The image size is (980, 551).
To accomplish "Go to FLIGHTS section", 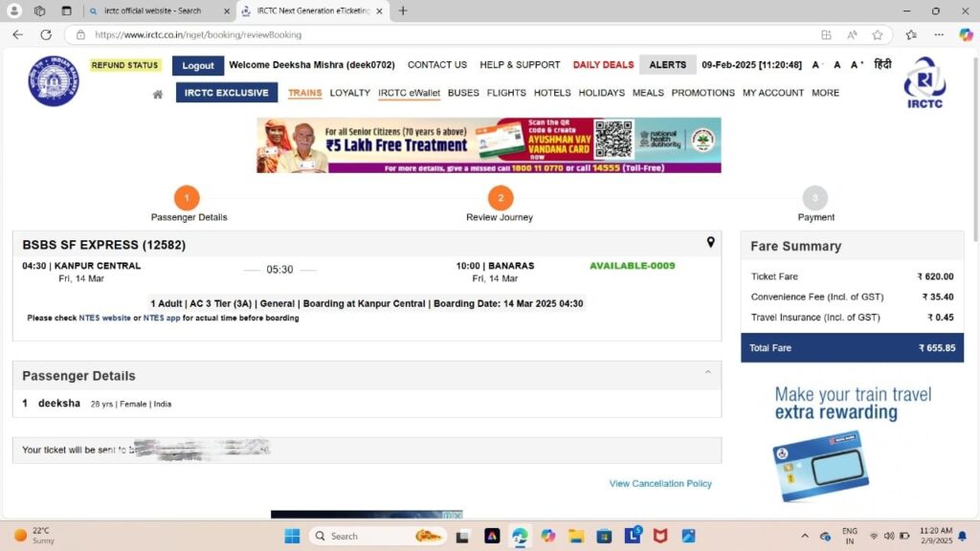I will tap(506, 93).
